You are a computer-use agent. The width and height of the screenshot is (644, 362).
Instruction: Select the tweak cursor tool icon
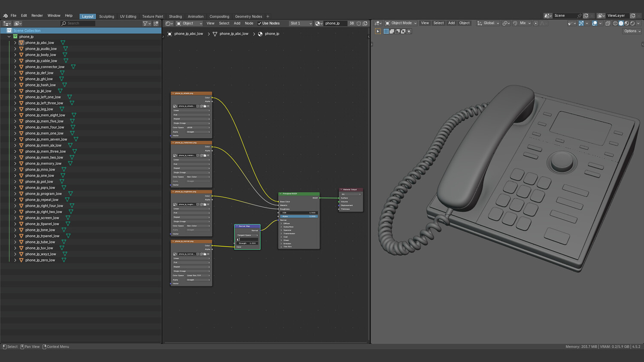(x=378, y=31)
